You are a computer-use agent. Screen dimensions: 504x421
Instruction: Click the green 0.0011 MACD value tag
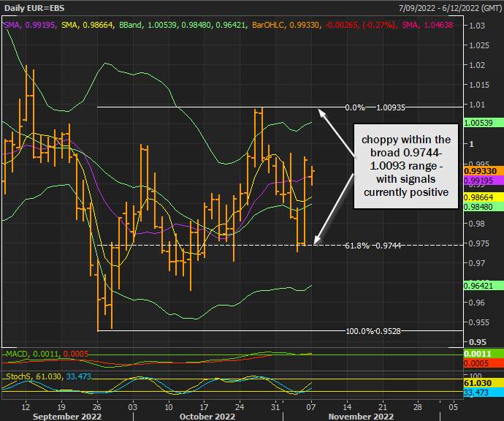[x=484, y=354]
